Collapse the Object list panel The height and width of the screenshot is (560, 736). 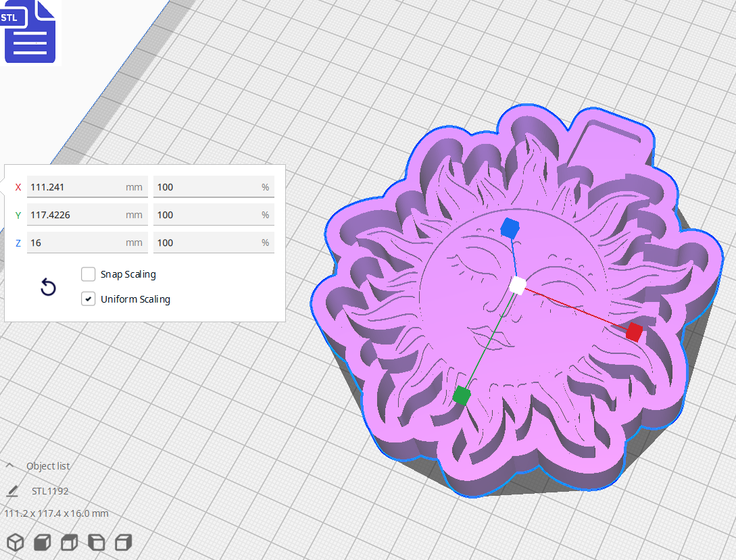9,465
